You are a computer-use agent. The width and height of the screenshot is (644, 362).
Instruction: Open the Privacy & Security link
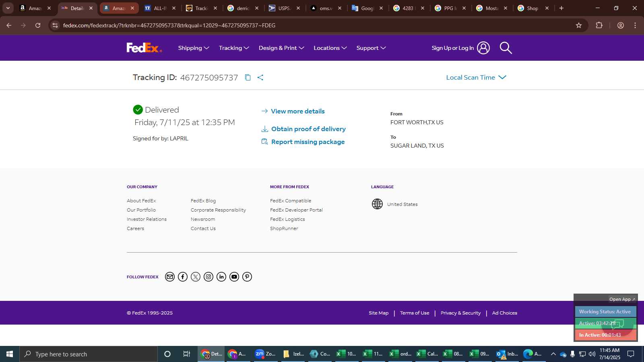(460, 313)
